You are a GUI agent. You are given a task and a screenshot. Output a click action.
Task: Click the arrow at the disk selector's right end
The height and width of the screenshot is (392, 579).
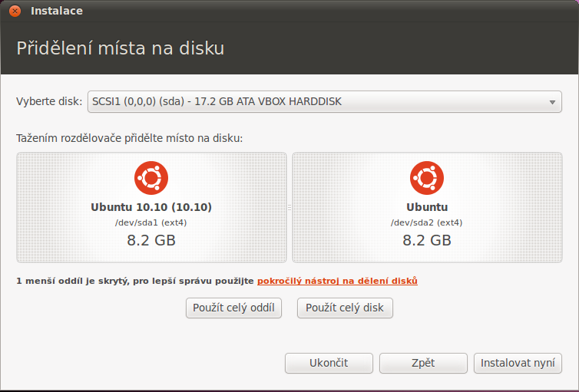pyautogui.click(x=552, y=102)
